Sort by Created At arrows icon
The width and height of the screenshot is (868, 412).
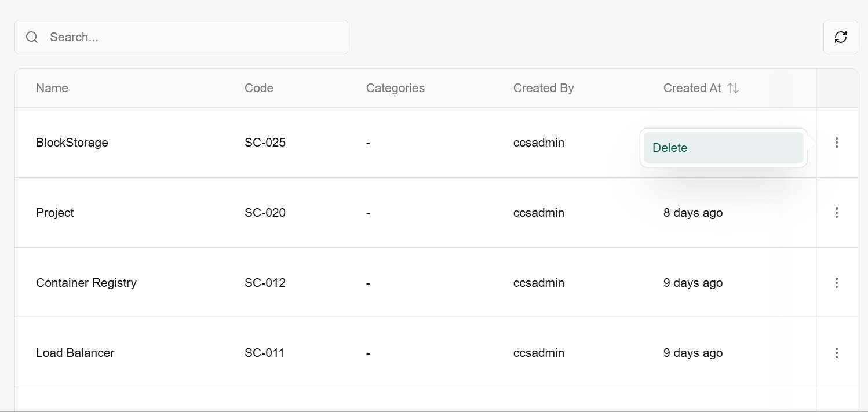pyautogui.click(x=733, y=88)
